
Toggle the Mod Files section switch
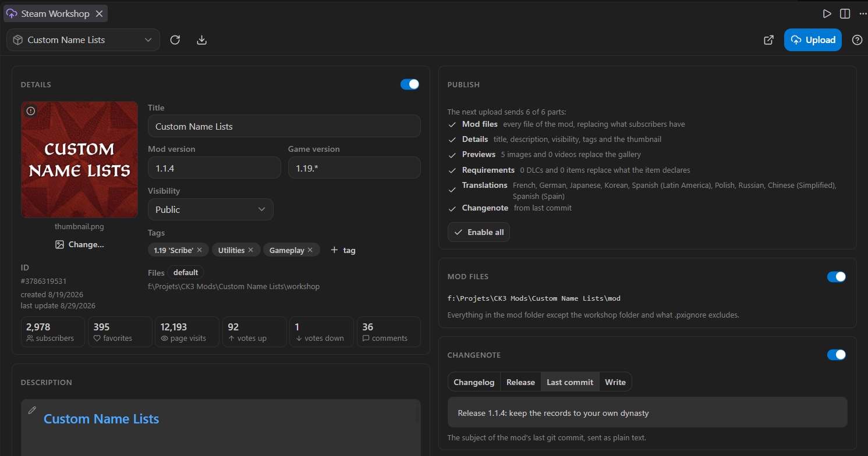(837, 277)
